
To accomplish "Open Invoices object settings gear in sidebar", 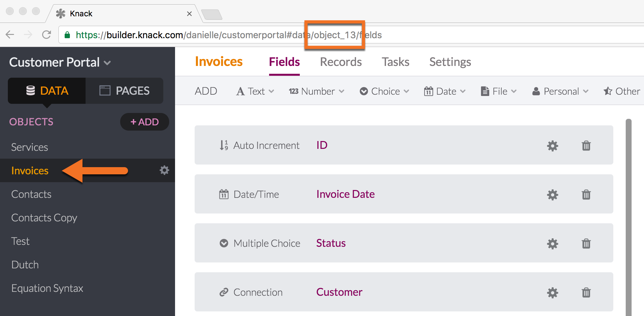I will pos(164,170).
